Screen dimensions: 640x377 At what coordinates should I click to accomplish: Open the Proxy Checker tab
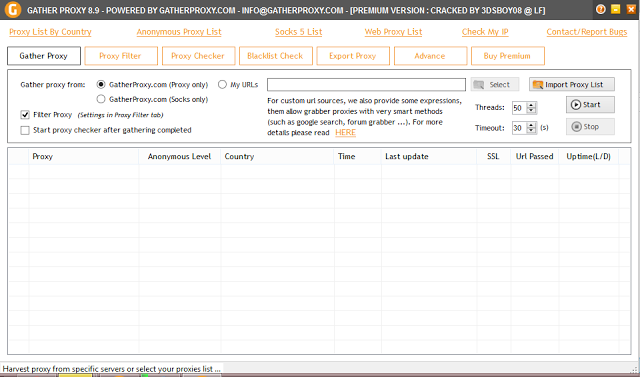click(x=198, y=56)
